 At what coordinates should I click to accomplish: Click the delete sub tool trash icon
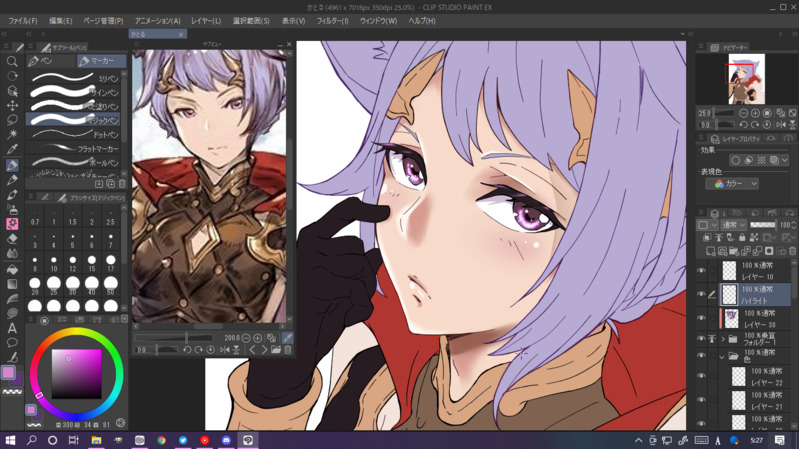click(x=122, y=183)
